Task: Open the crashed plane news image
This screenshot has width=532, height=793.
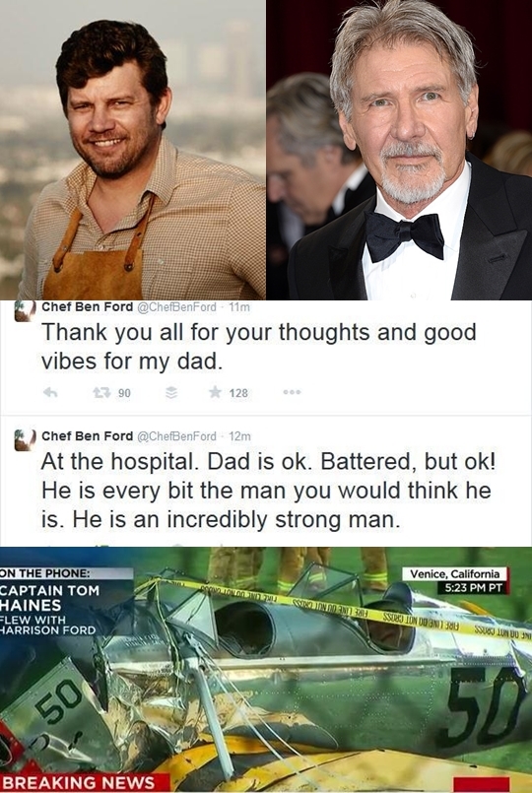Action: pyautogui.click(x=266, y=670)
